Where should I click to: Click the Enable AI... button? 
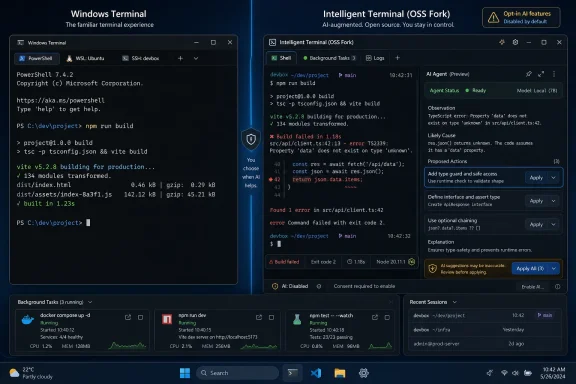pyautogui.click(x=532, y=287)
